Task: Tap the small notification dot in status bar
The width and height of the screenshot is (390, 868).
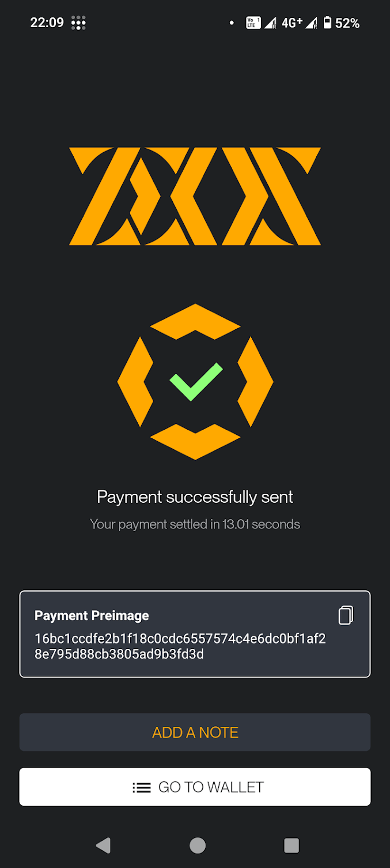Action: pos(232,23)
